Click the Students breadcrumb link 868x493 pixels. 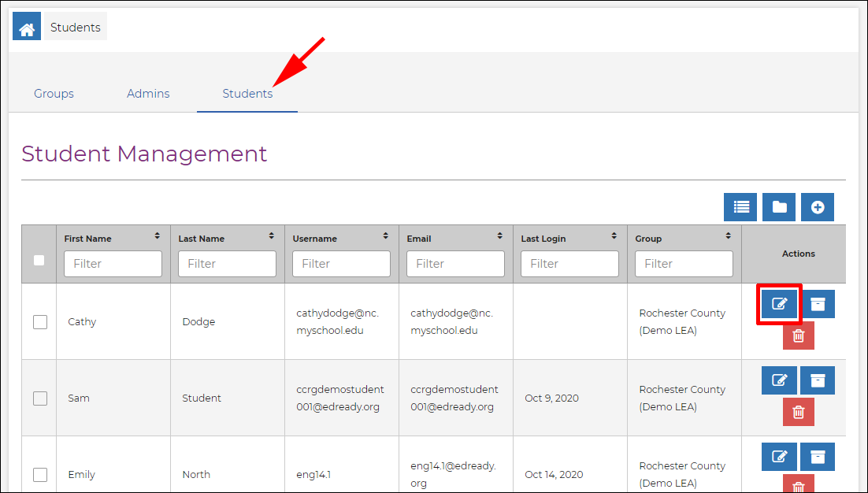[x=76, y=28]
